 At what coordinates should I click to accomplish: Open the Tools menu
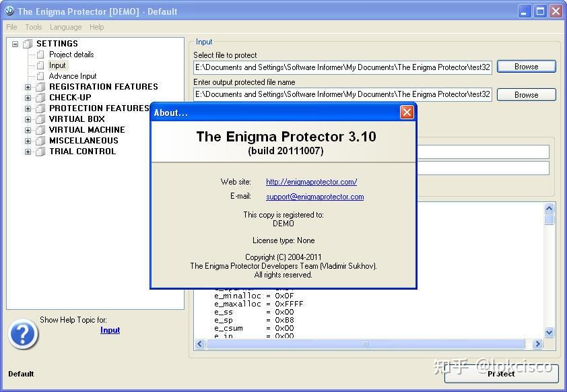click(x=34, y=27)
